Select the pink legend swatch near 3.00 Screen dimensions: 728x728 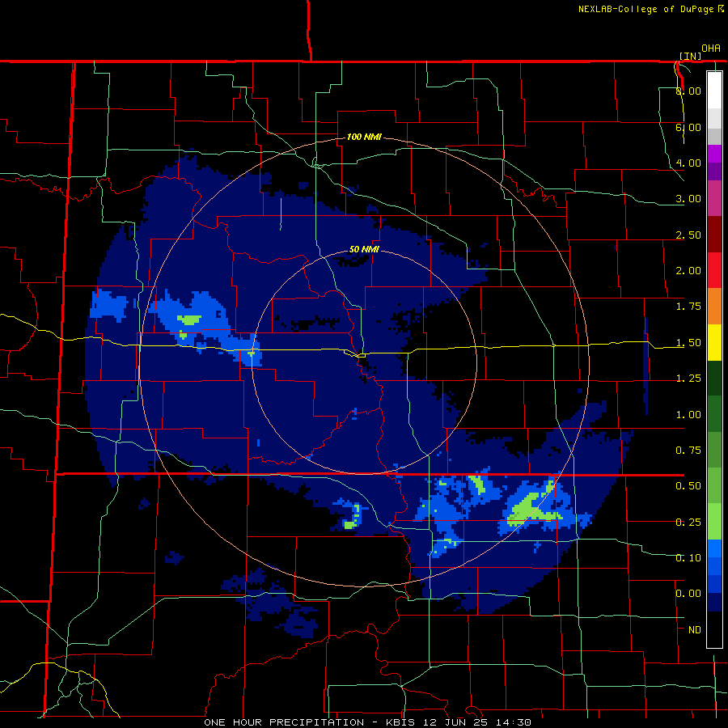point(714,198)
